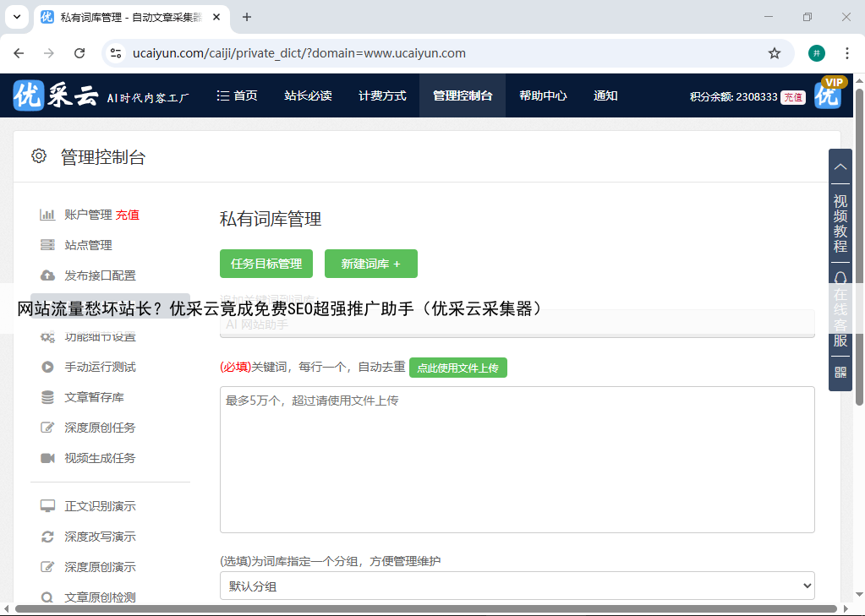Collapse the right floating panel with up chevron
Screen dimensions: 865x616
point(840,166)
